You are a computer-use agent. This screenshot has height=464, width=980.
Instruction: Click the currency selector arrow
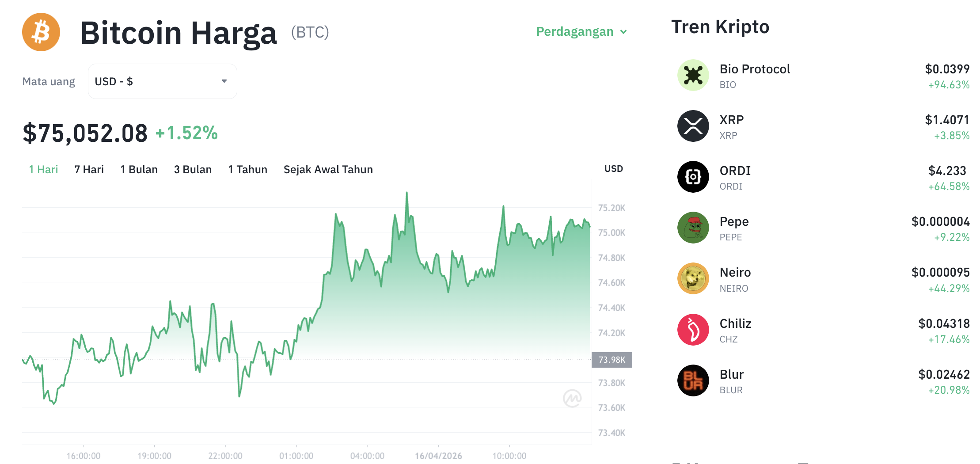pos(224,81)
